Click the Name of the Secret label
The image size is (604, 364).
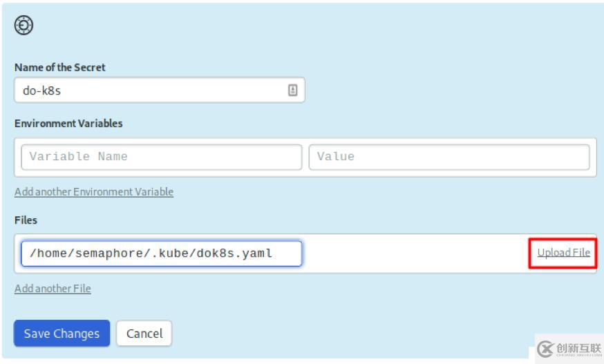click(59, 68)
